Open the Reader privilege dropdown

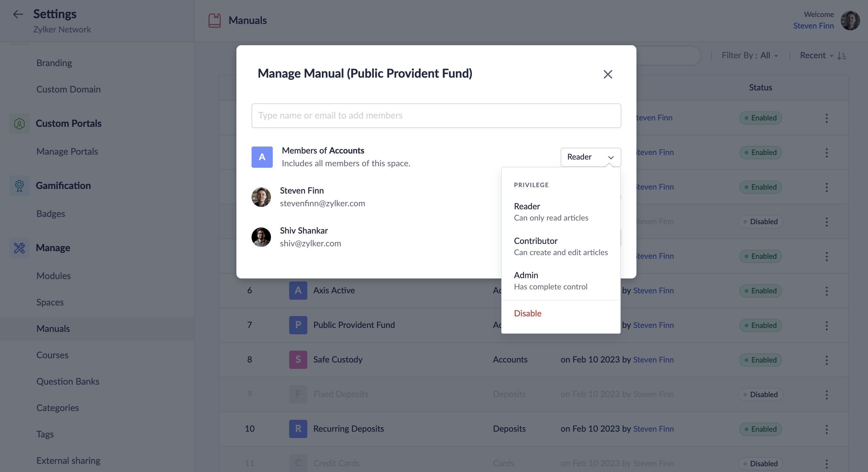590,157
